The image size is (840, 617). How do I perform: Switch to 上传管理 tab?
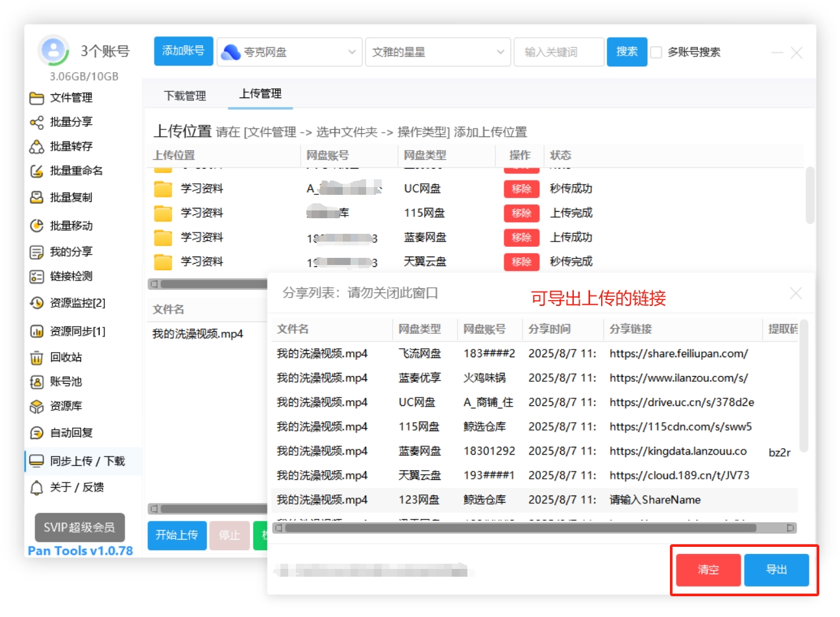pyautogui.click(x=260, y=94)
